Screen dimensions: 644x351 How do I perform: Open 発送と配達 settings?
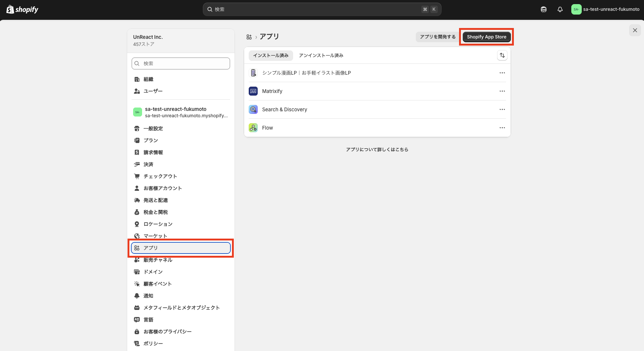coord(181,200)
